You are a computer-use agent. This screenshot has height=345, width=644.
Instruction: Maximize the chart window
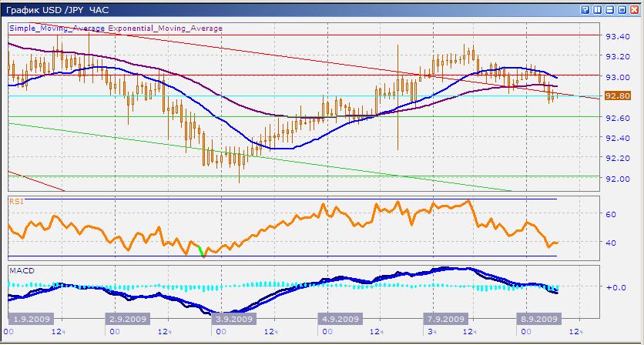[x=621, y=9]
